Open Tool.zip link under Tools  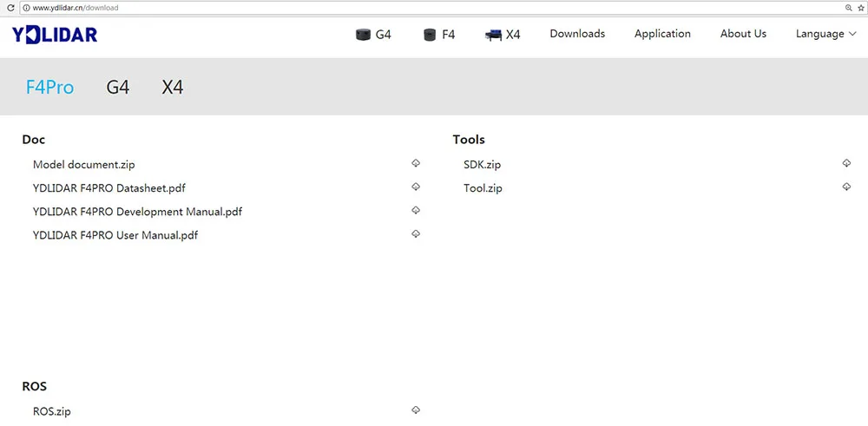click(483, 188)
